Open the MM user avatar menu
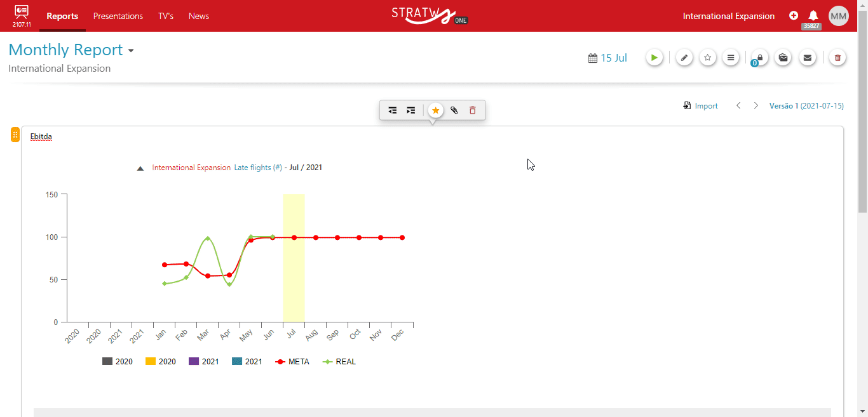 [839, 16]
